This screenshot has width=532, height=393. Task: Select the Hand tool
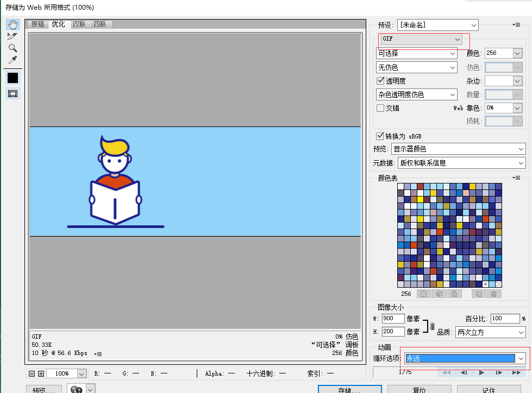pos(12,24)
